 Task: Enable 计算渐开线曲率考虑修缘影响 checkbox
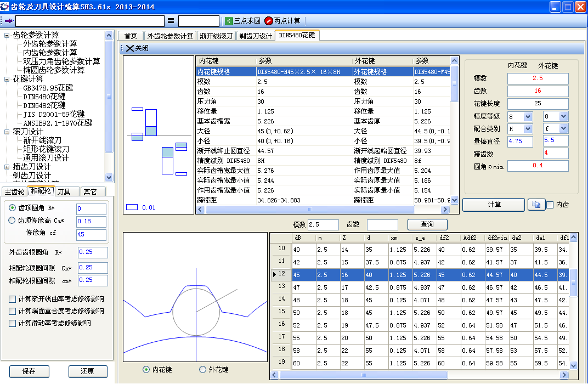pos(13,300)
